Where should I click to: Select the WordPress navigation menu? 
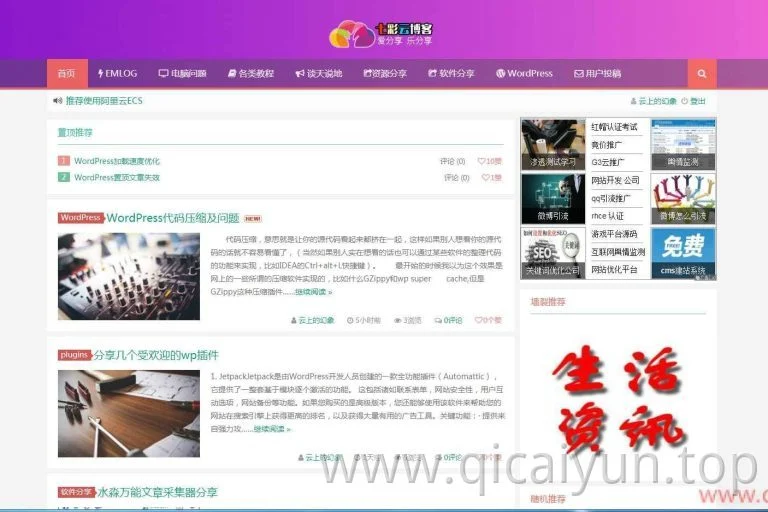tap(524, 73)
